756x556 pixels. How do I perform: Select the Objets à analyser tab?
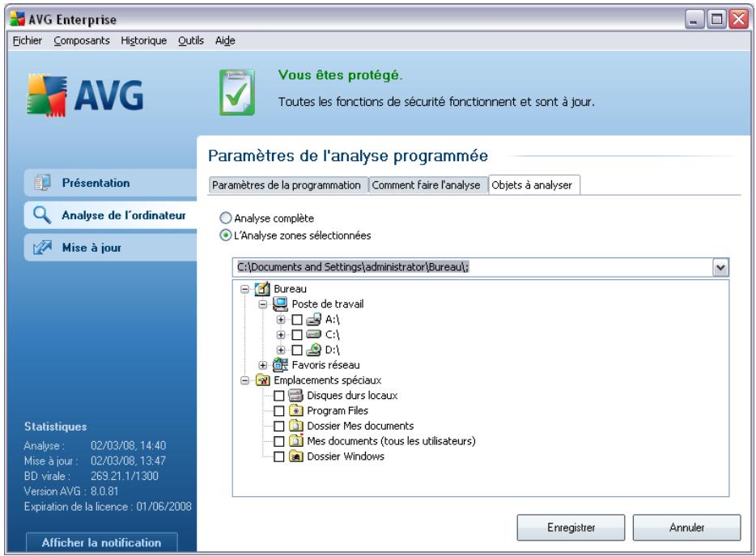533,185
